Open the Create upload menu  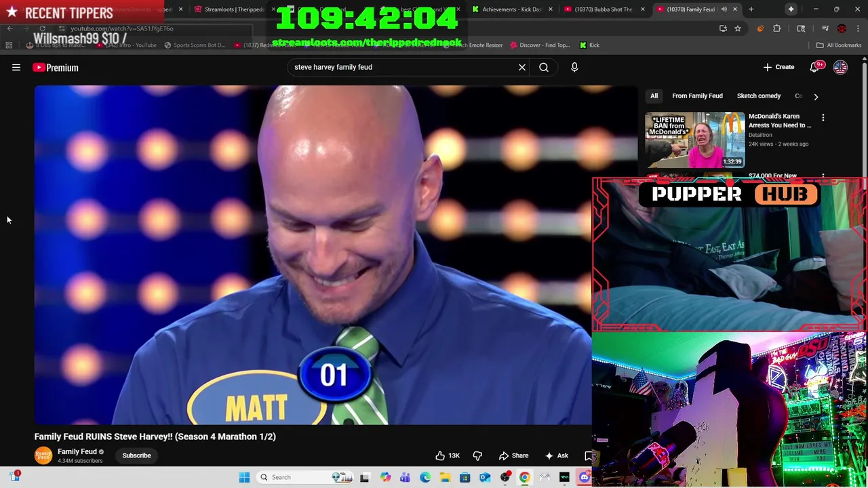coord(778,67)
